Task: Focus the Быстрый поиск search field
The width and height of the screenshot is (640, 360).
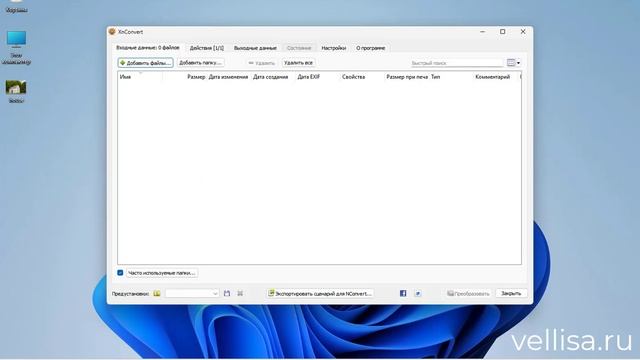Action: click(x=456, y=63)
